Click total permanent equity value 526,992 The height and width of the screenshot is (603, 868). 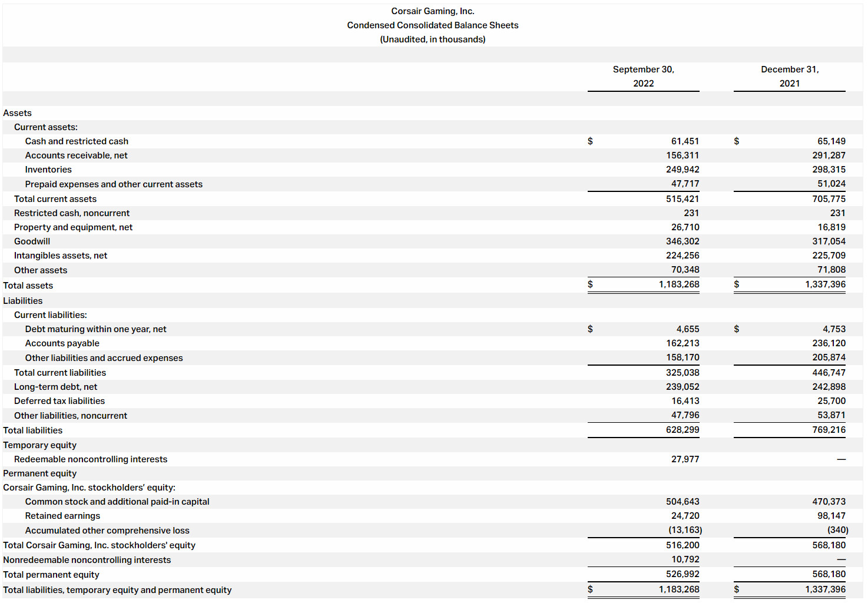683,574
